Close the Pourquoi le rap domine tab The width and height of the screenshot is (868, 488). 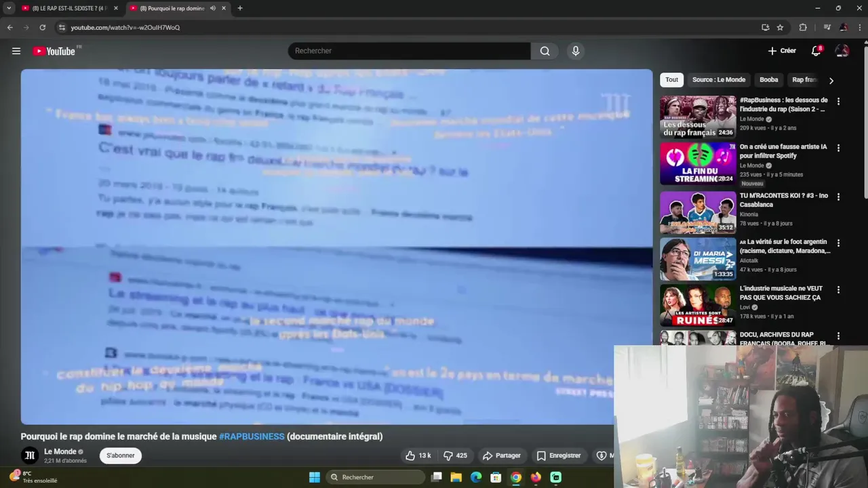pyautogui.click(x=224, y=8)
